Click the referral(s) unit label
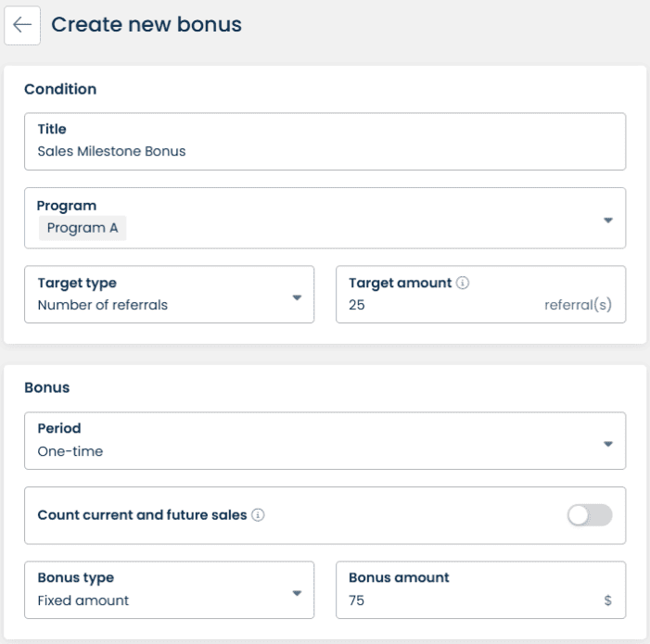The height and width of the screenshot is (644, 650). [578, 304]
